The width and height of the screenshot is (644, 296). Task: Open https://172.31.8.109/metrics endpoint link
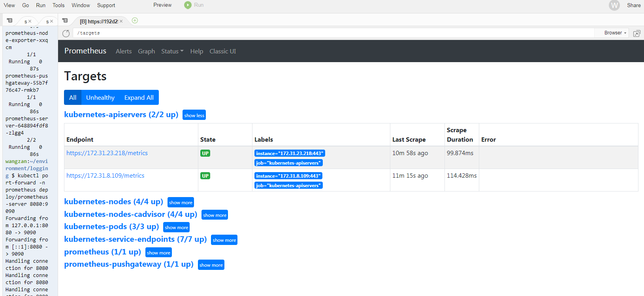point(105,176)
